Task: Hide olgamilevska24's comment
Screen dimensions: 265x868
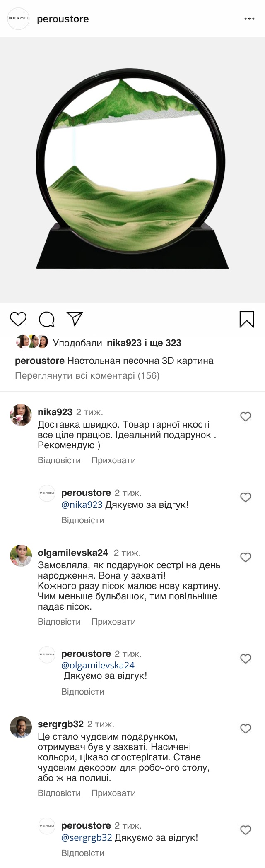Action: [113, 622]
